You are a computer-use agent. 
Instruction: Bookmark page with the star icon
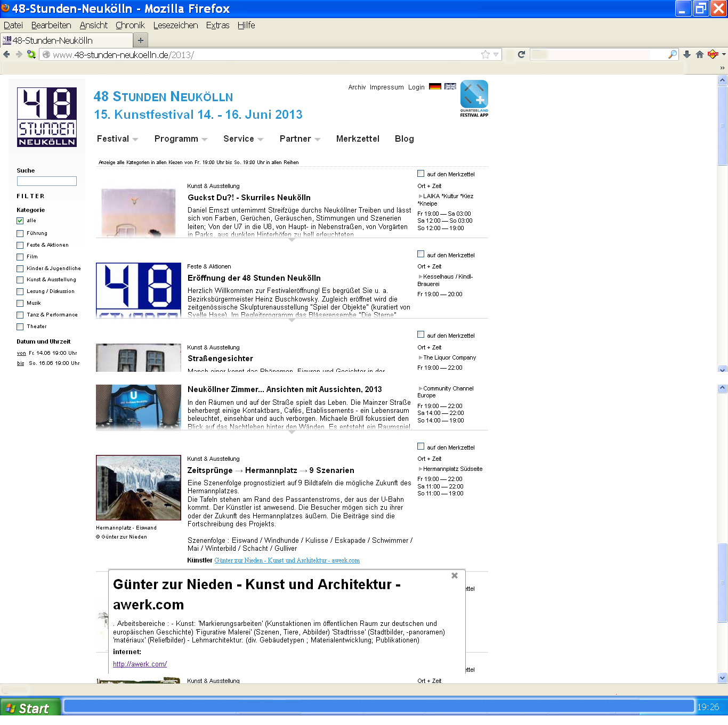click(x=485, y=54)
